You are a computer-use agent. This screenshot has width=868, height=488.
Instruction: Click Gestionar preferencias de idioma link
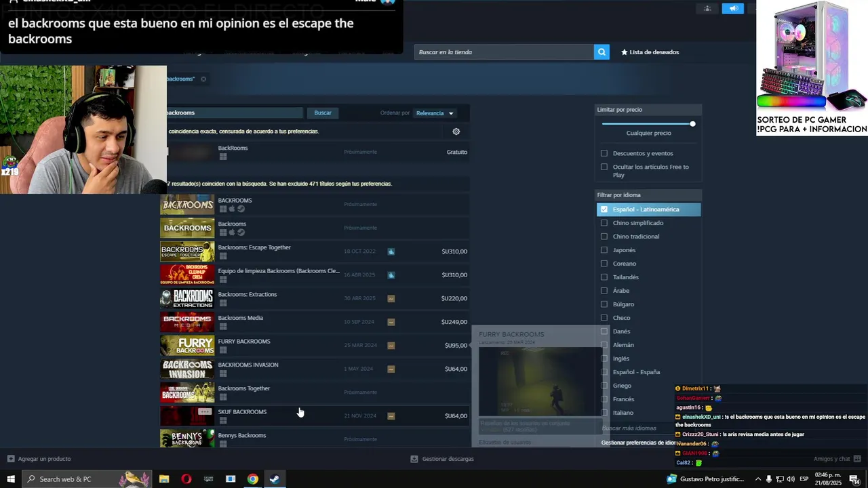click(640, 443)
